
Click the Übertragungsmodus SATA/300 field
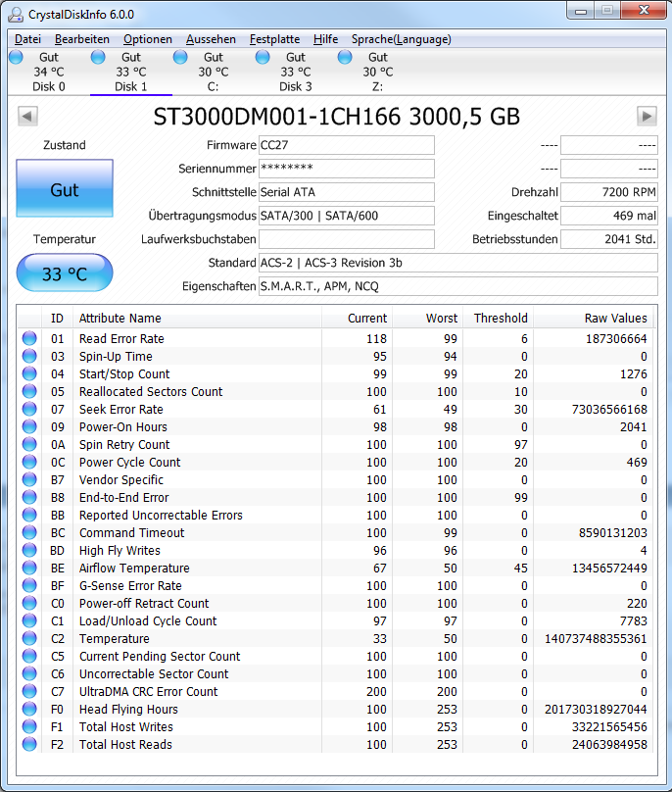(347, 216)
